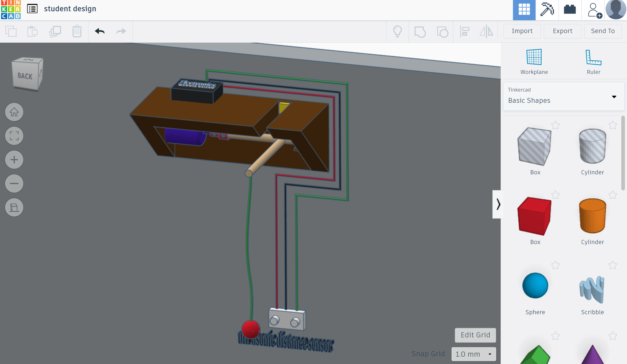Click the Home view button
The image size is (627, 364).
(x=14, y=112)
